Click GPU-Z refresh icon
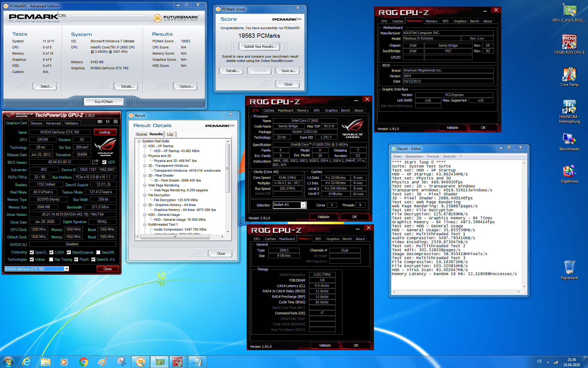Screen dimensions: 588x368 (x=108, y=122)
